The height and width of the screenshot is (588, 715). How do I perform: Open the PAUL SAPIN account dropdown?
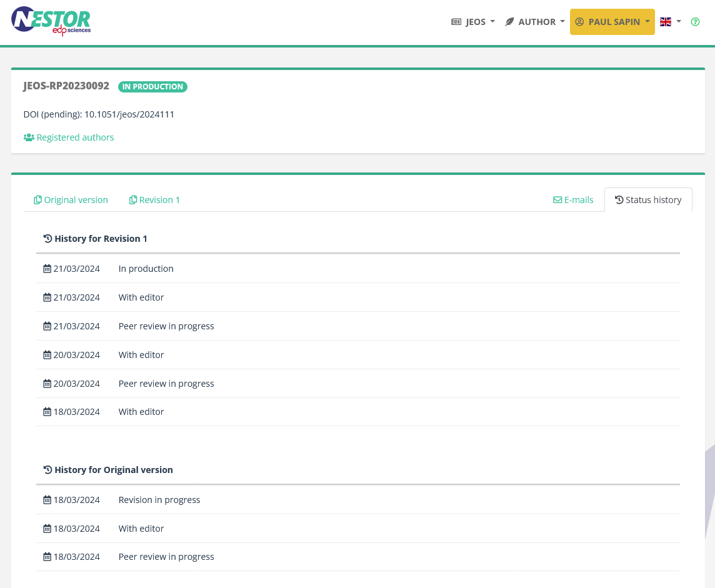[612, 22]
